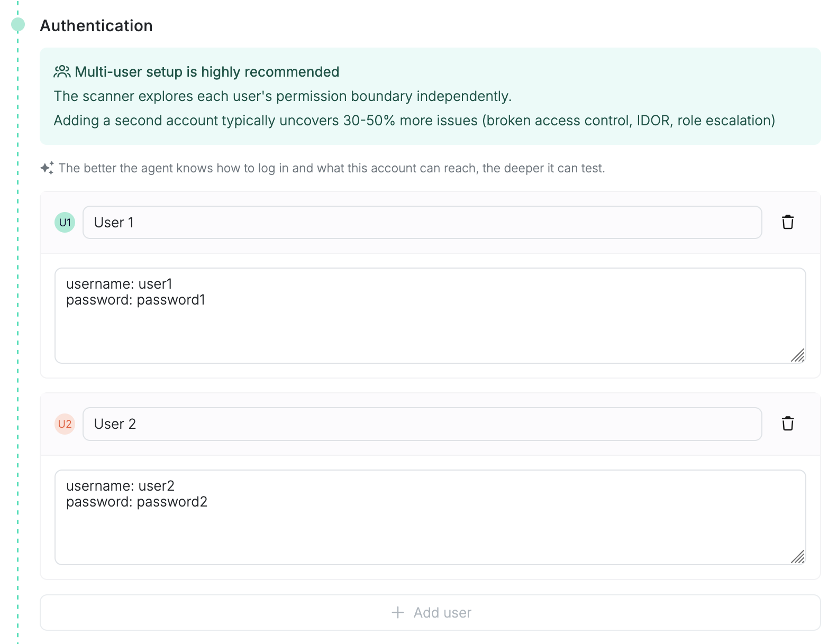Delete User 2 with trash icon
This screenshot has width=837, height=644.
pos(788,424)
